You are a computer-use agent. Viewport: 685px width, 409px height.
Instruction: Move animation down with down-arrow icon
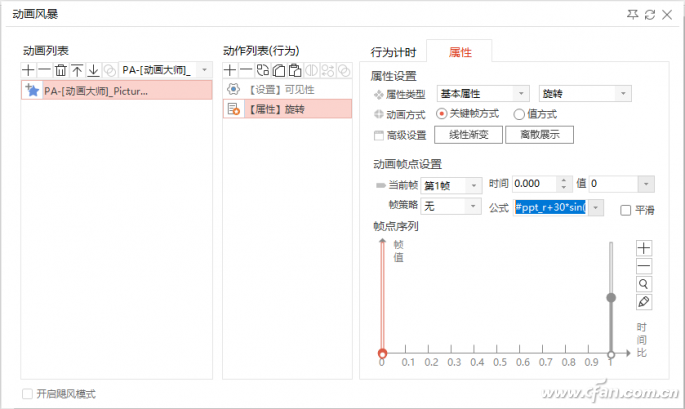[x=93, y=70]
